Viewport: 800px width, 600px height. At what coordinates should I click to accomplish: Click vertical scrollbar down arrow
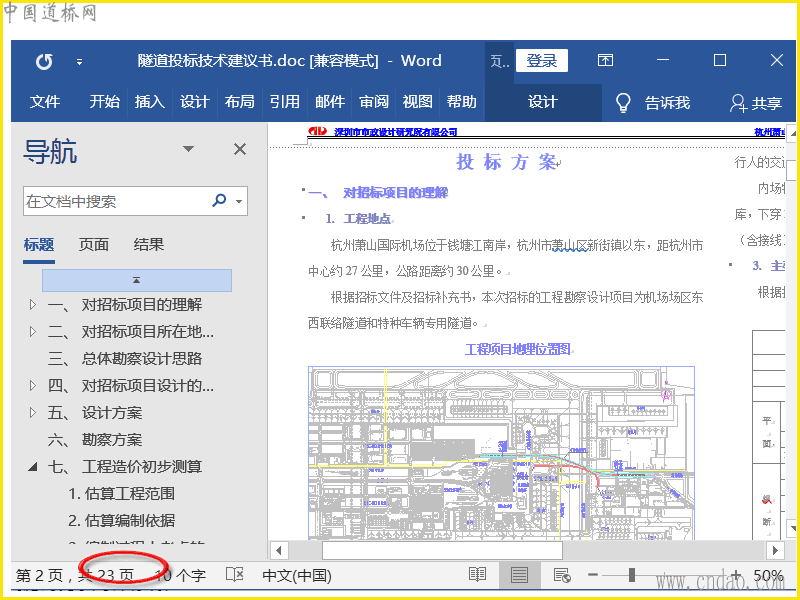(x=792, y=528)
